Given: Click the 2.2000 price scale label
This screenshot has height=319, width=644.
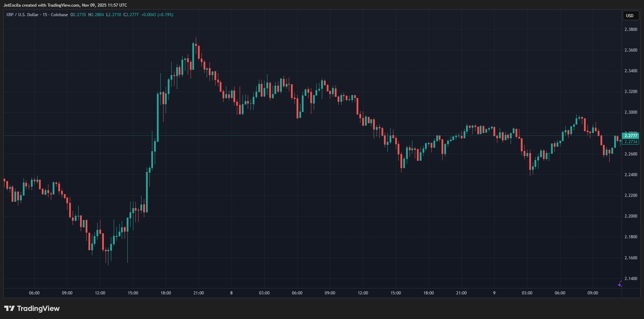Looking at the screenshot, I should pos(631,216).
